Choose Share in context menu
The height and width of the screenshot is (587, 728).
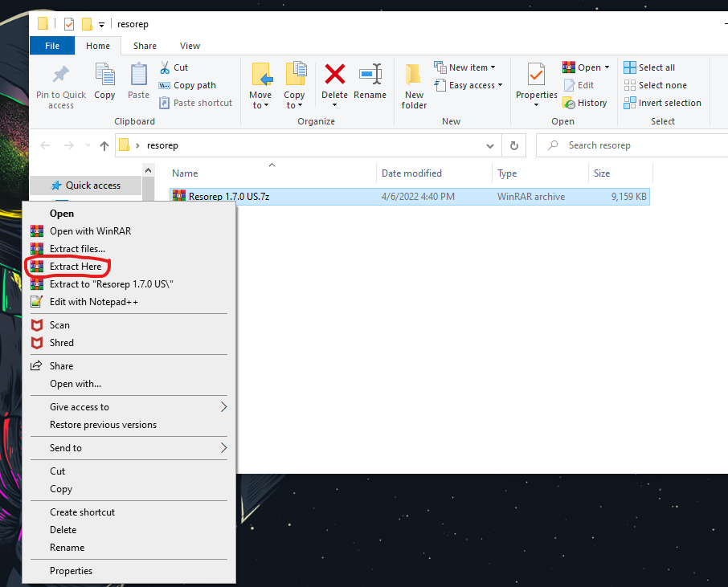(129, 366)
